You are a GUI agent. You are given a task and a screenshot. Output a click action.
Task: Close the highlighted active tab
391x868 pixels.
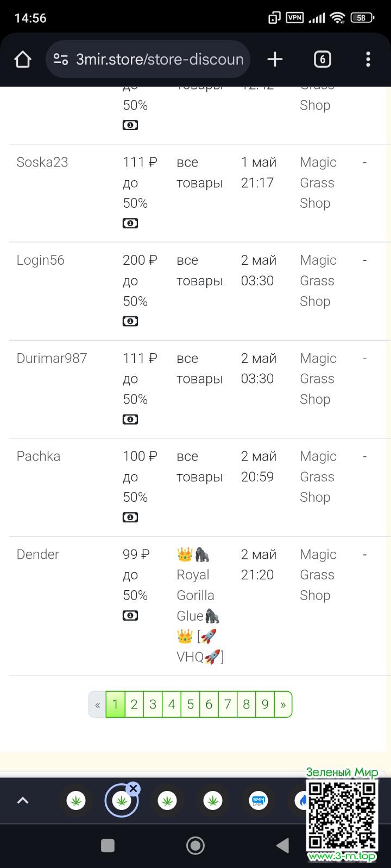point(133,789)
